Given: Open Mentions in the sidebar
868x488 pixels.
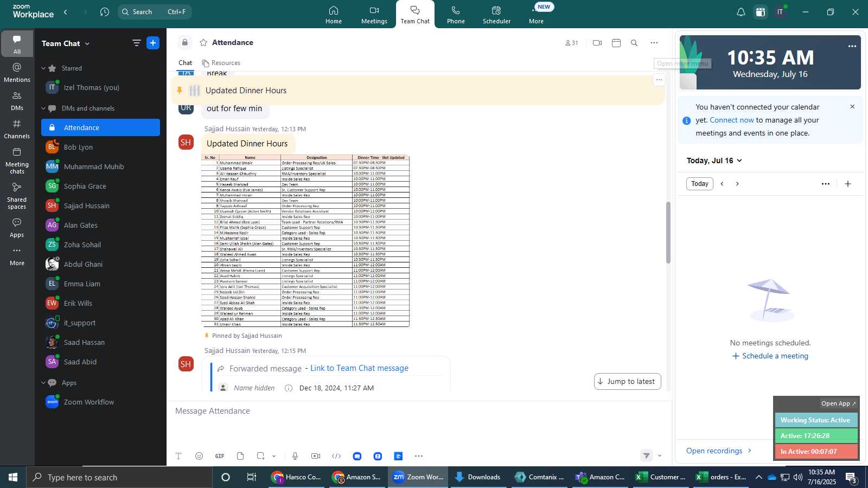Looking at the screenshot, I should click(17, 73).
